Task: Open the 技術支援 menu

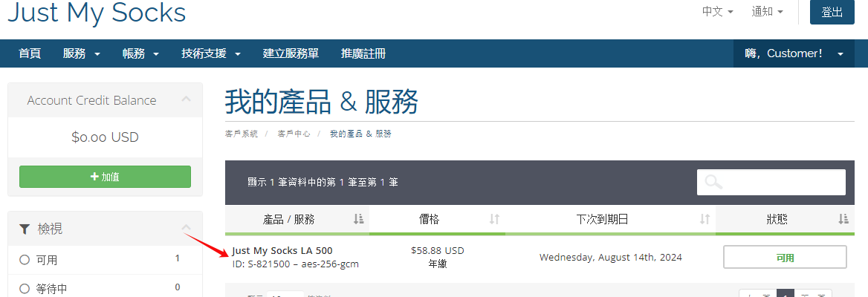Action: pyautogui.click(x=211, y=53)
